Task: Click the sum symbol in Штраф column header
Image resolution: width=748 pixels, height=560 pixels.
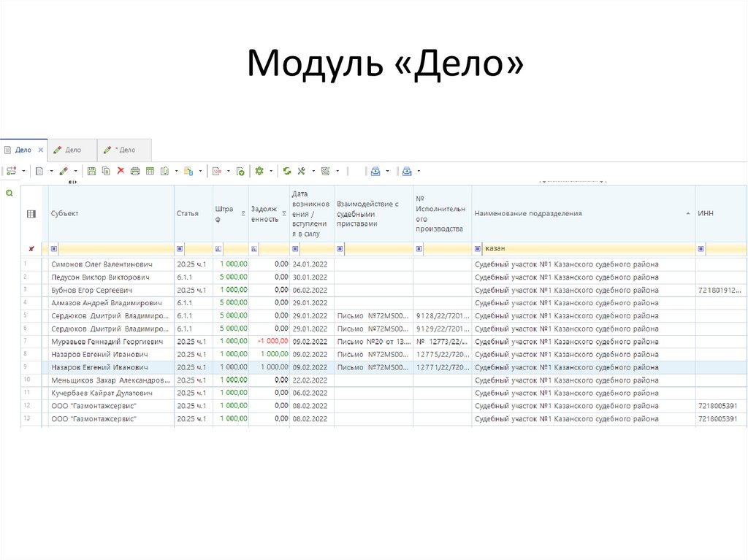Action: point(242,213)
